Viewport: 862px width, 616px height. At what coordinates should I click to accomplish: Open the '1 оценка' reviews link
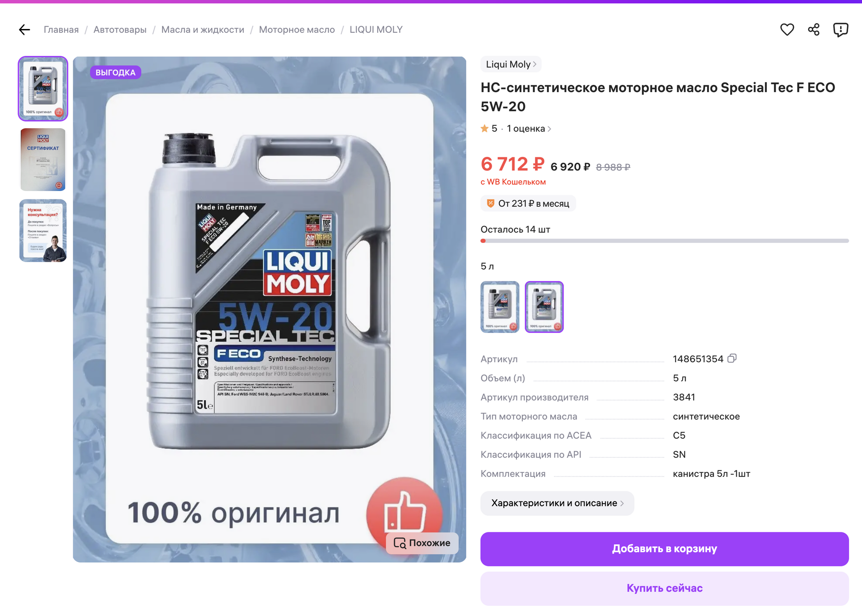click(528, 129)
